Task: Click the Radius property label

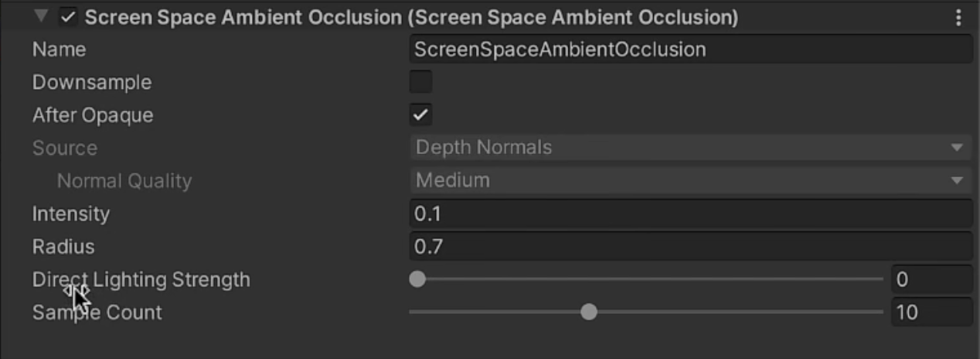Action: (63, 247)
